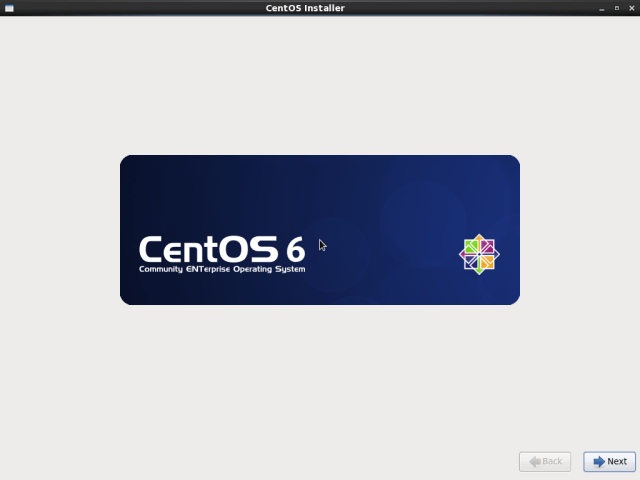Click the blue square of the CentOS logo
Screen dimensions: 640x480
click(x=472, y=263)
